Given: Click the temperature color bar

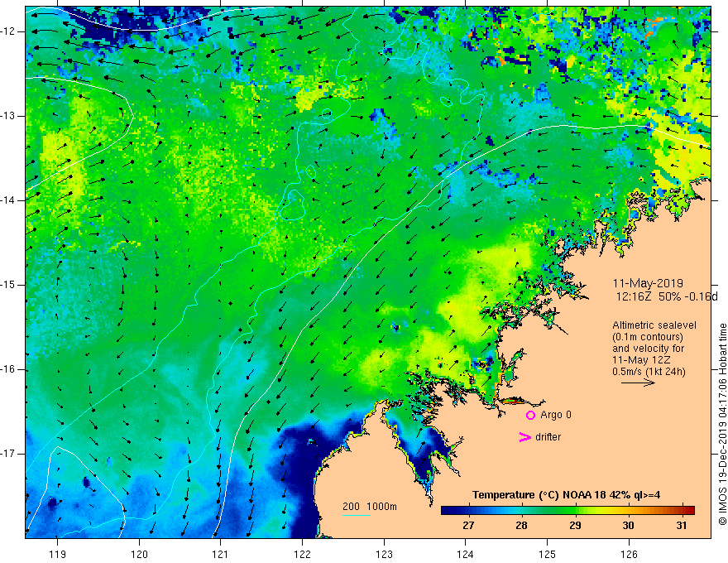Looking at the screenshot, I should pyautogui.click(x=568, y=510).
